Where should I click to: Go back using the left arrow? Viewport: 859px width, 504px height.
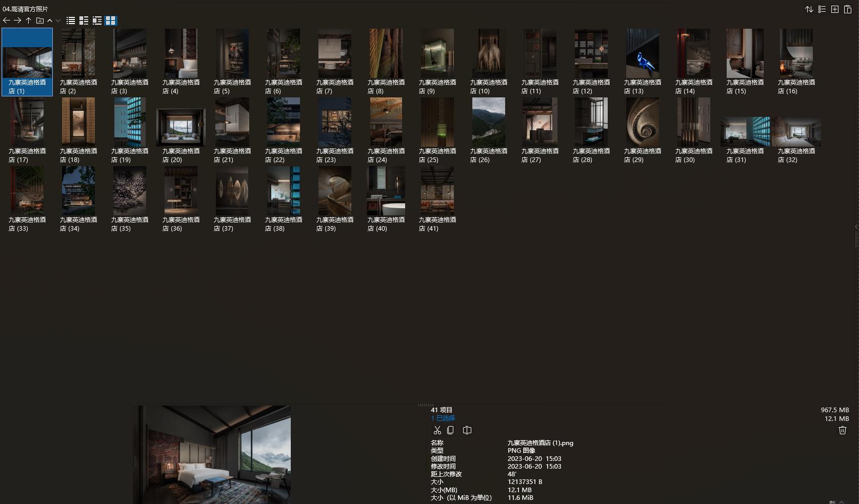(x=6, y=21)
